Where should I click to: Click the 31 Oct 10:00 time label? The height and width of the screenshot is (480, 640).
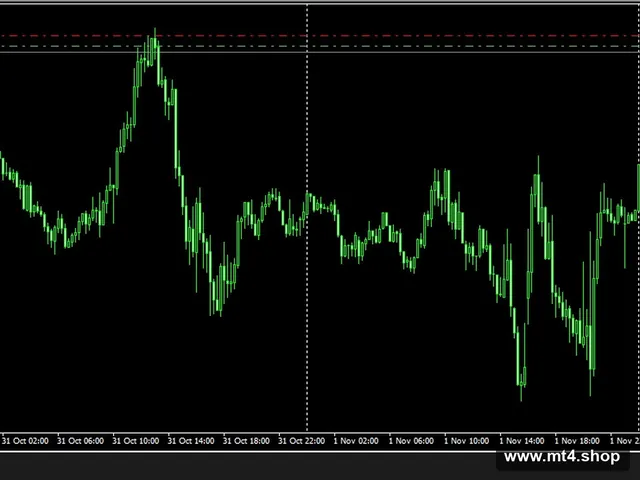(x=136, y=441)
